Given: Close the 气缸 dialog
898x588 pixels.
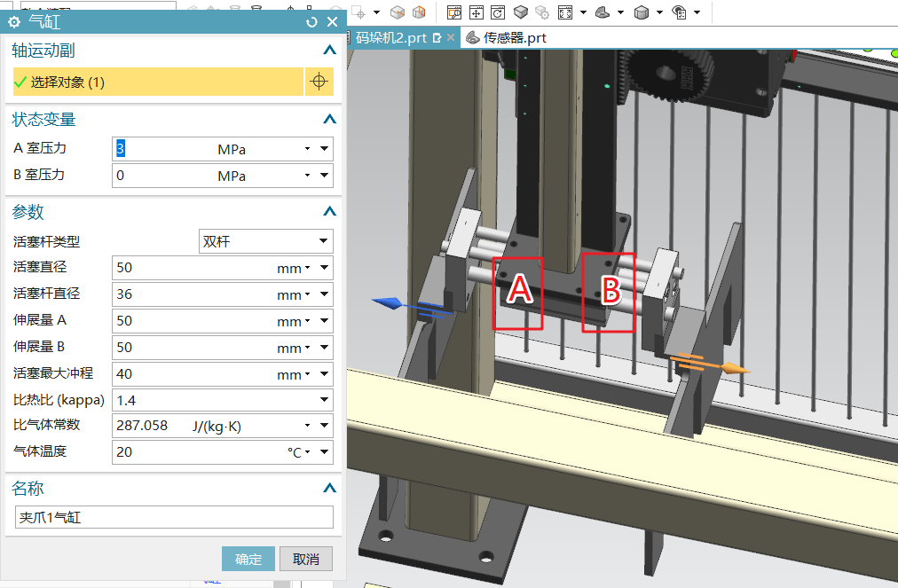Looking at the screenshot, I should pos(332,22).
